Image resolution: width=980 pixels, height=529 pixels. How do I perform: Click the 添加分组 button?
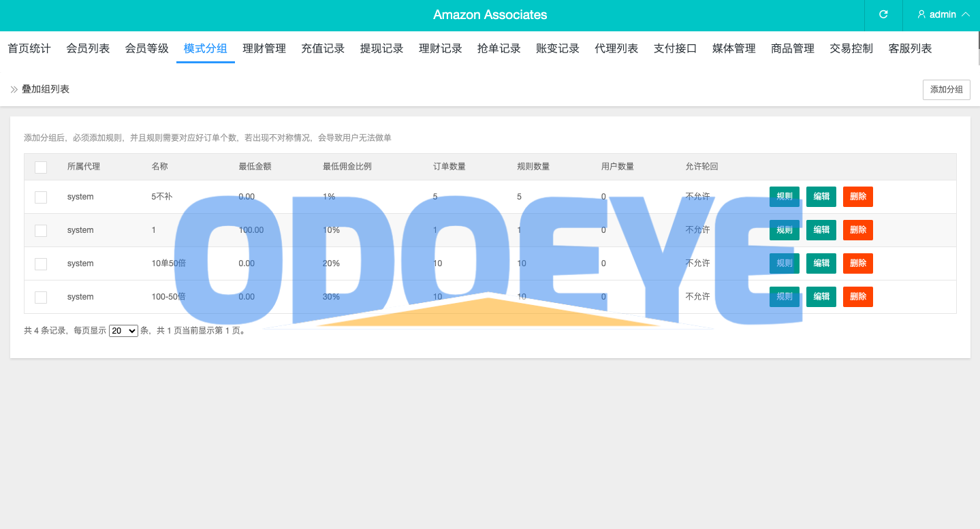click(x=946, y=89)
